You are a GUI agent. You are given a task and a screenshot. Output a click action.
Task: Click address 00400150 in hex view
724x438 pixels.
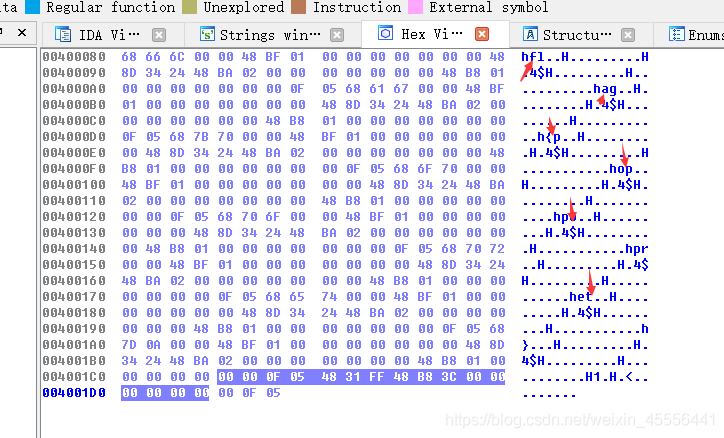(74, 265)
